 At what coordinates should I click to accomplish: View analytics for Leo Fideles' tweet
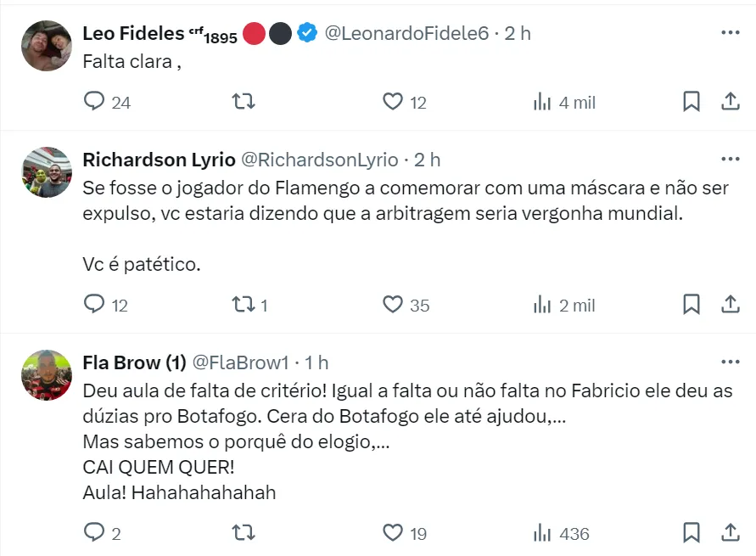pyautogui.click(x=542, y=102)
